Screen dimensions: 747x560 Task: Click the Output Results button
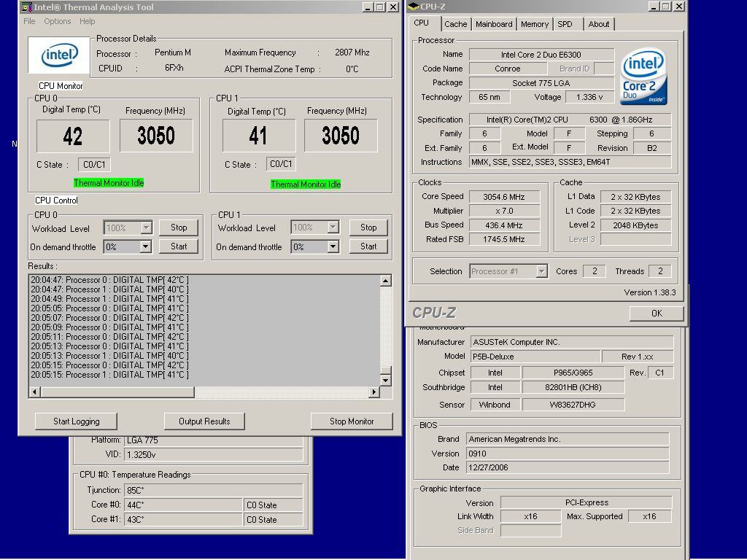(204, 421)
